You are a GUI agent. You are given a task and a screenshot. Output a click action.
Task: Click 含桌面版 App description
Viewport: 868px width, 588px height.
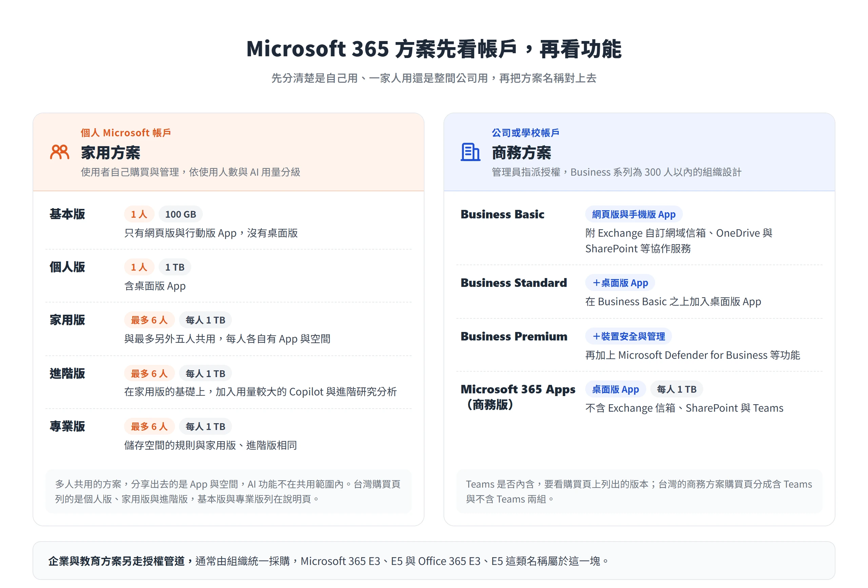point(155,286)
